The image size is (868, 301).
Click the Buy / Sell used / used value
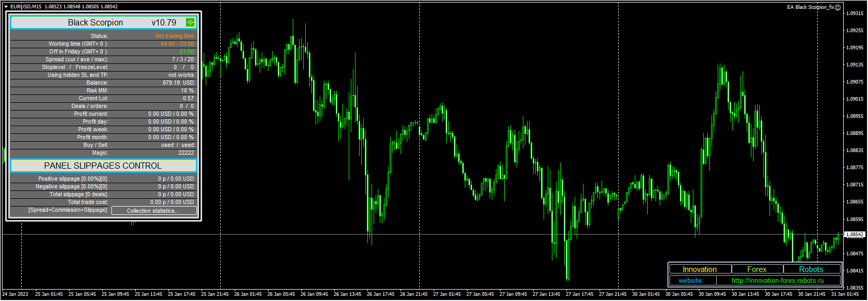[x=177, y=145]
